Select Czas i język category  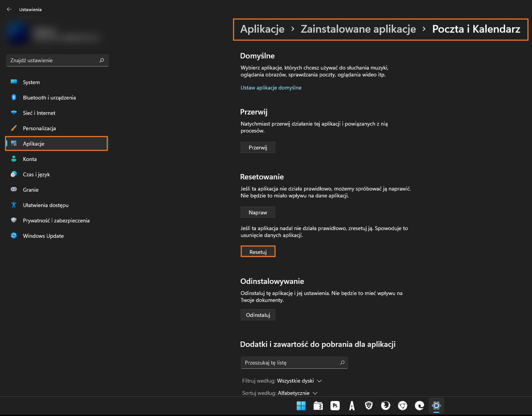57,174
